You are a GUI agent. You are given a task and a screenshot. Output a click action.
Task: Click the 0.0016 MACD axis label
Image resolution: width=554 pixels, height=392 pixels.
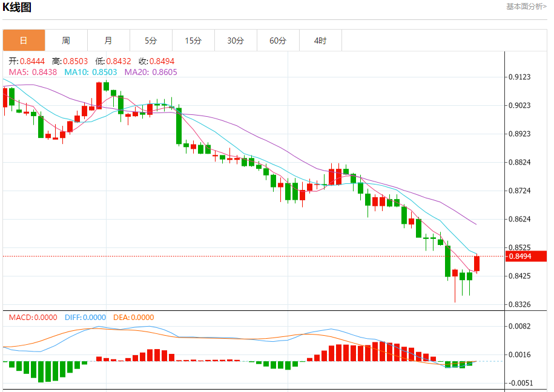point(519,354)
